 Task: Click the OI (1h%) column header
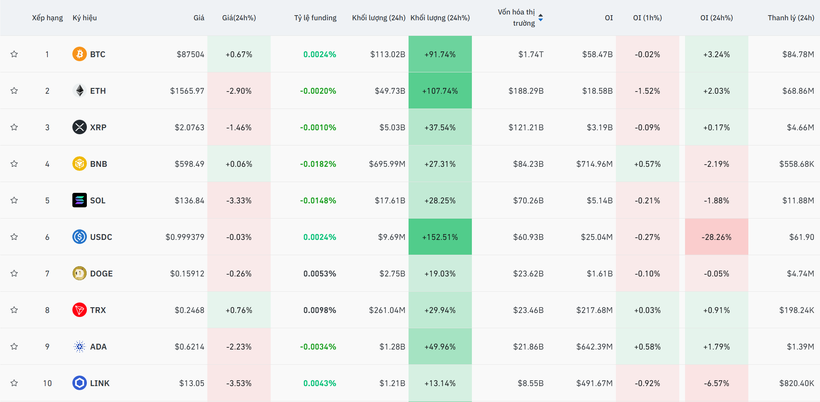pos(646,18)
